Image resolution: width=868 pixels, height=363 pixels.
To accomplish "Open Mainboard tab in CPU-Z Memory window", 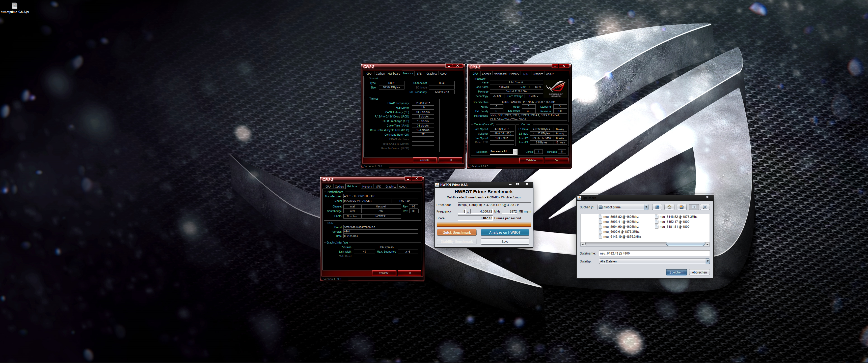I will click(394, 74).
